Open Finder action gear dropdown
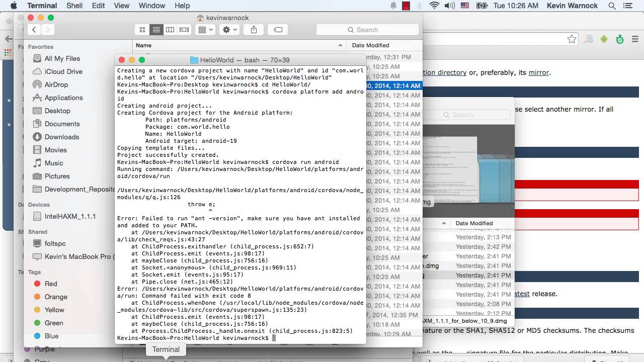Viewport: 644px width, 362px height. (229, 30)
